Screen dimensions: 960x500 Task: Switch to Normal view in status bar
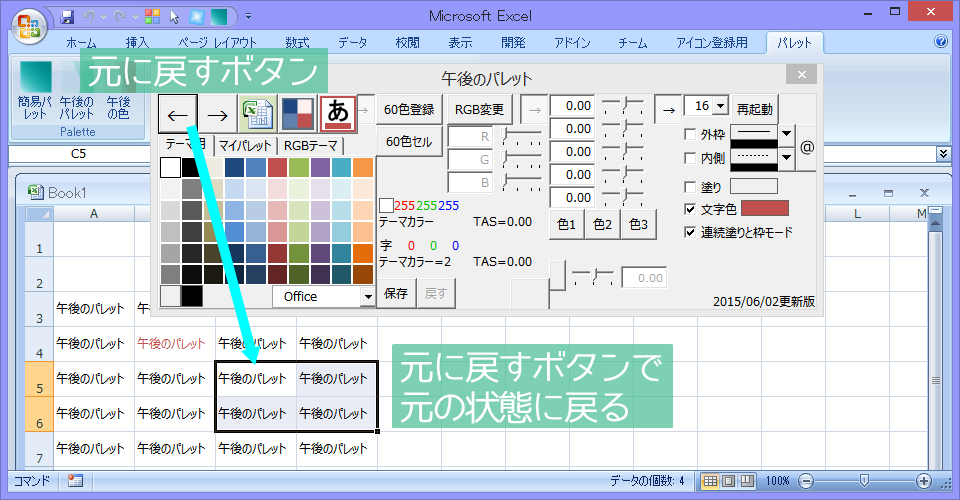[x=710, y=481]
